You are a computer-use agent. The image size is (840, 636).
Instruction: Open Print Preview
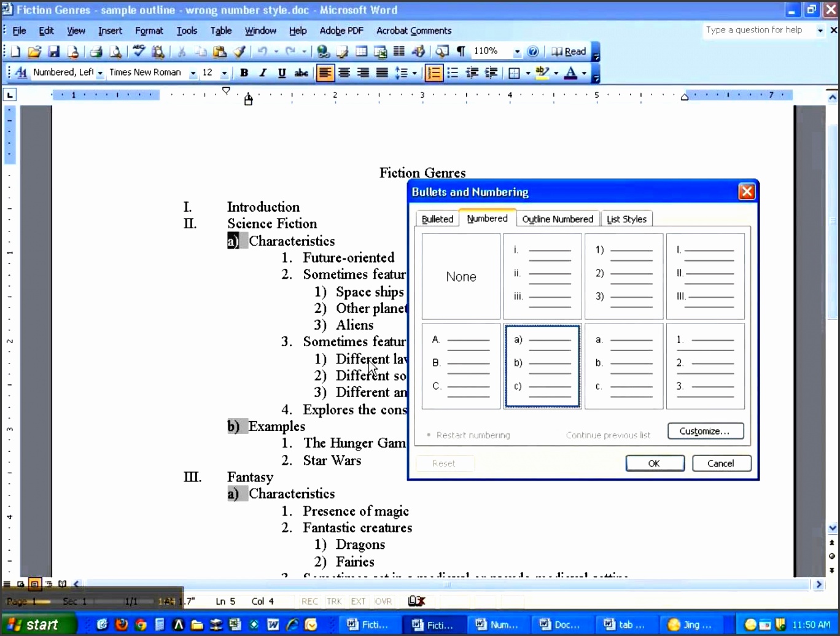click(116, 51)
